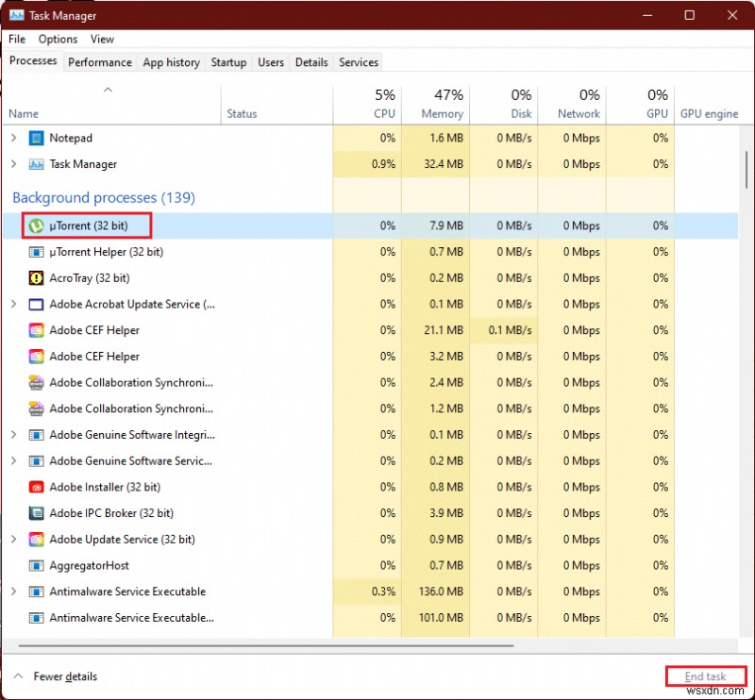Expand Adobe Genuine Software Service row
755x700 pixels.
coord(14,461)
